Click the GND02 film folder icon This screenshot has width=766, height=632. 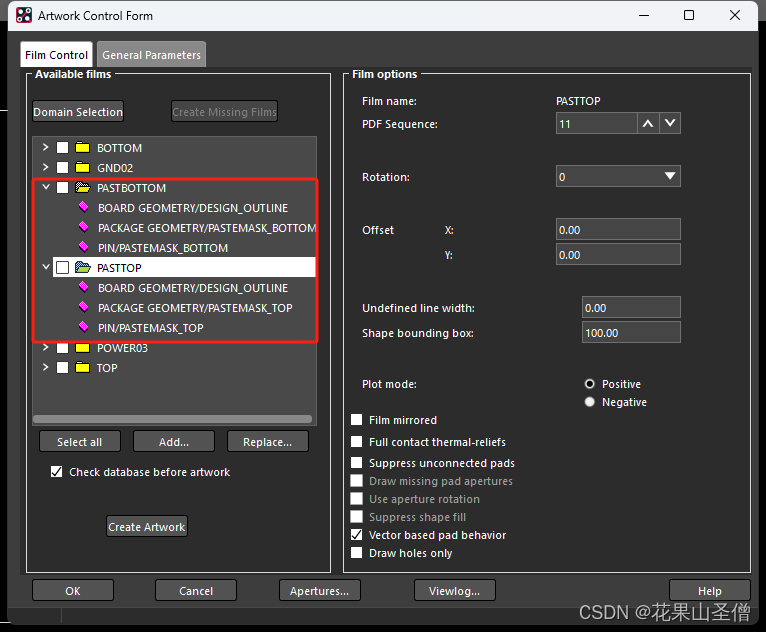point(83,168)
